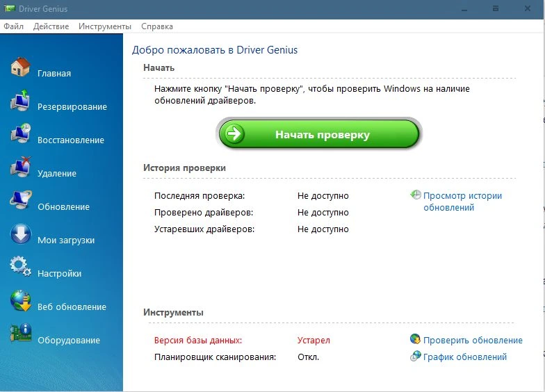The width and height of the screenshot is (545, 392).
Task: Click Не доступно next to Последняя проверка
Action: [x=323, y=196]
